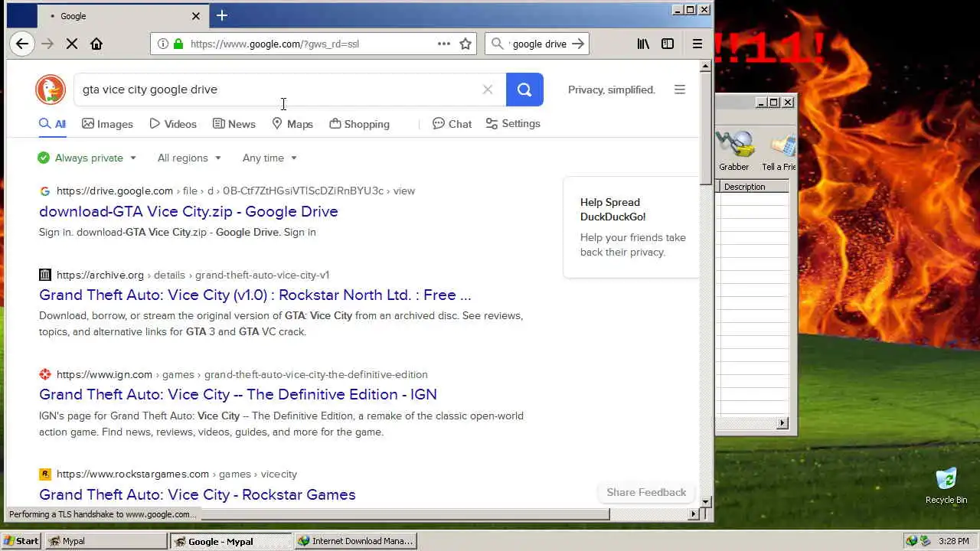Click the Google favicon on drive.google.com result
The width and height of the screenshot is (980, 551).
point(45,191)
